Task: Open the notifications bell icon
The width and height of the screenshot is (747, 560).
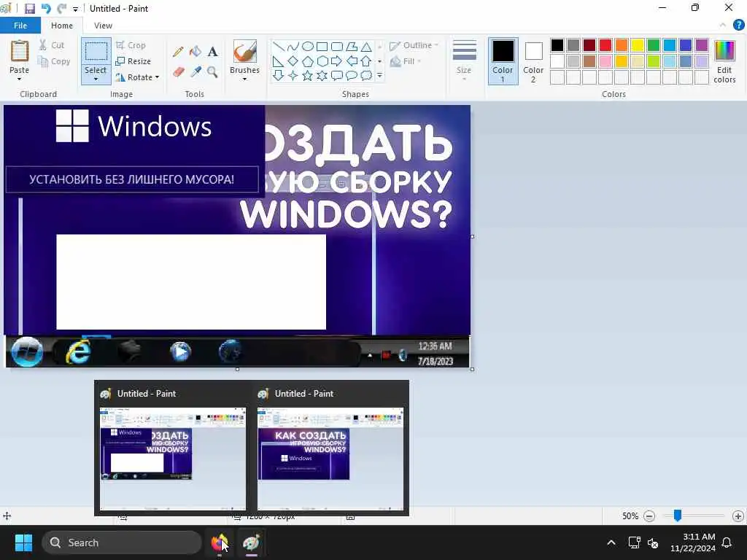Action: click(727, 542)
